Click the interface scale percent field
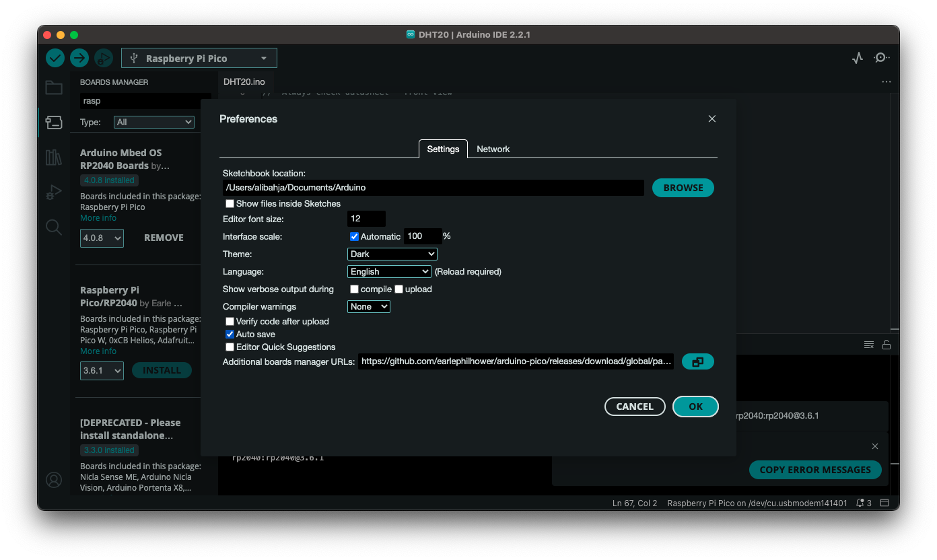The image size is (937, 560). [423, 236]
